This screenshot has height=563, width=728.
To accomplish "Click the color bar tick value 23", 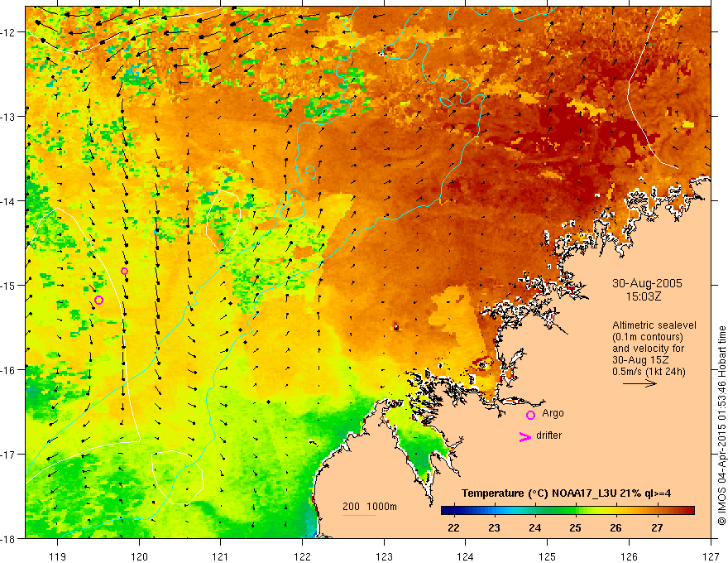I will tap(494, 527).
